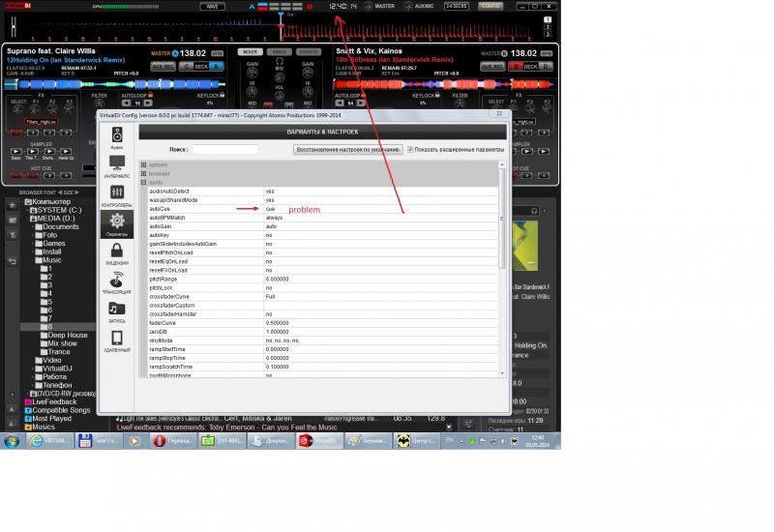
Task: Decrease left deck autoloop with left arrow
Action: (x=127, y=103)
